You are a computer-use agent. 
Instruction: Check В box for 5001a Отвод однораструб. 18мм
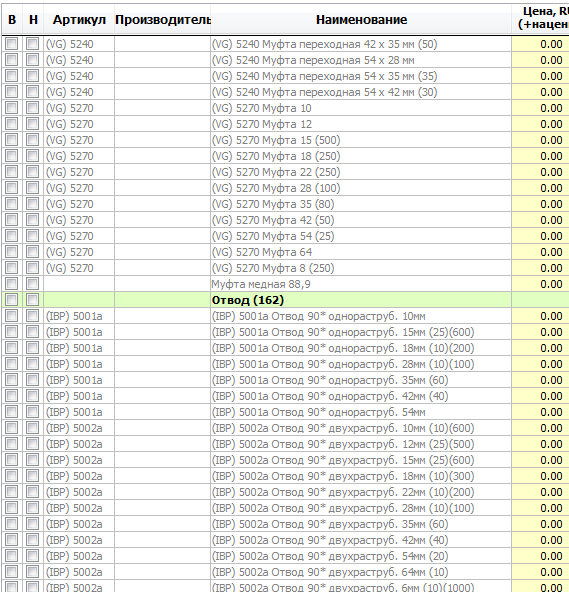tap(11, 348)
